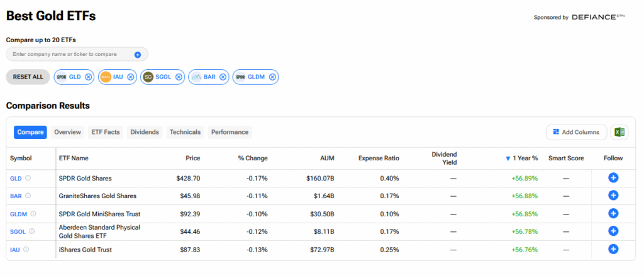Click info icon next to SGOL symbol
This screenshot has width=644, height=278.
(32, 231)
